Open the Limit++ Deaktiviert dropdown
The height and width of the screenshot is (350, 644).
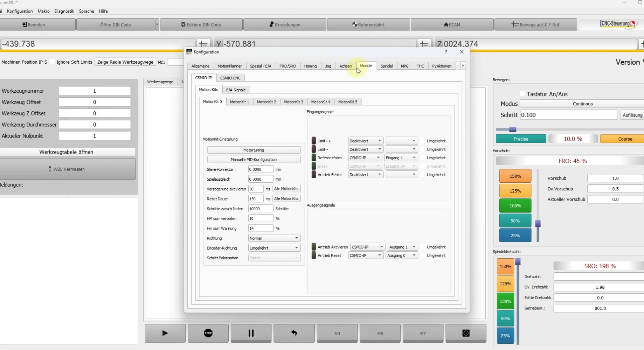(x=365, y=141)
